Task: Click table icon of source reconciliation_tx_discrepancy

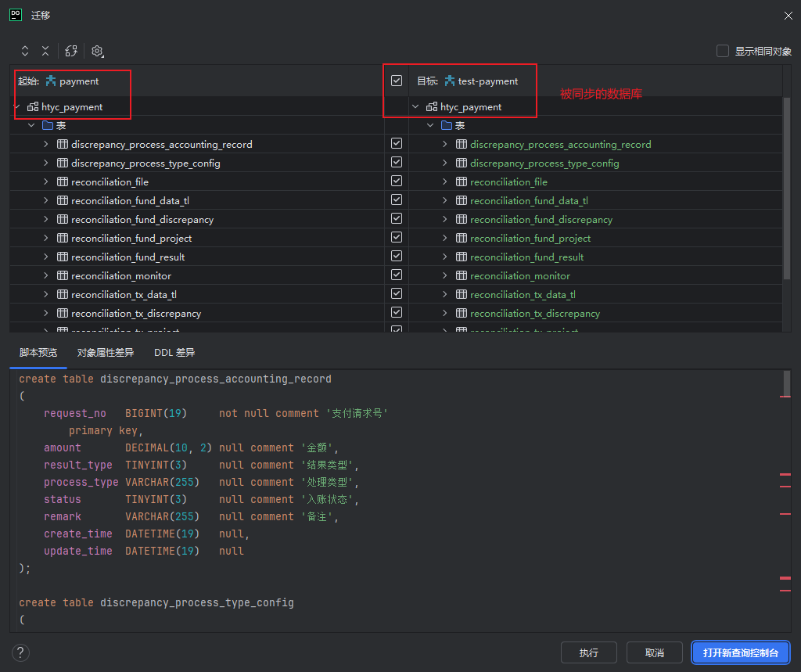Action: 63,313
